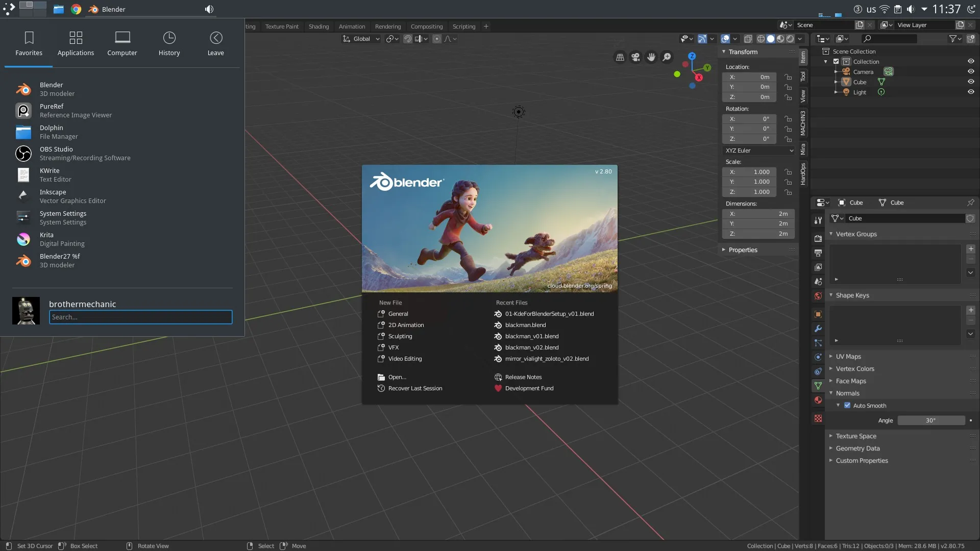
Task: Toggle camera view in viewport
Action: click(635, 57)
